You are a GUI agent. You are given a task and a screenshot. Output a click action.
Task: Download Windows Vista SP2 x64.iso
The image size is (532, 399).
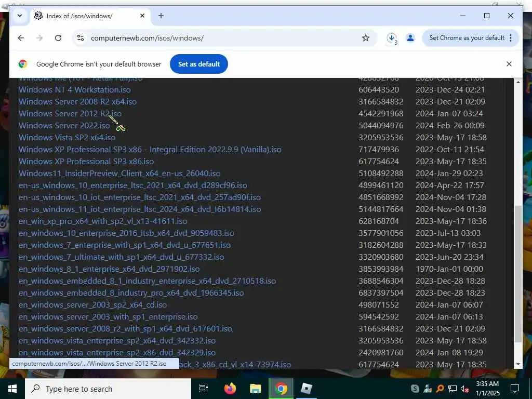(x=67, y=137)
